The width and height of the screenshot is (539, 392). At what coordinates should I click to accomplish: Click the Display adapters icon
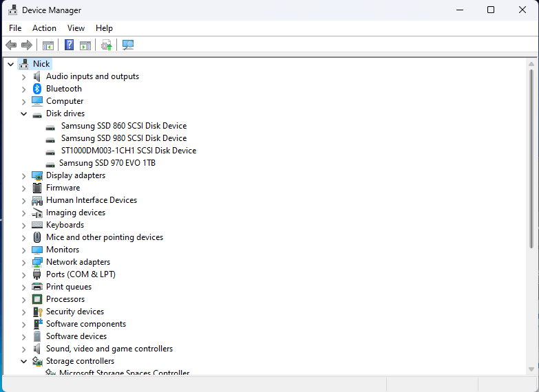[37, 175]
